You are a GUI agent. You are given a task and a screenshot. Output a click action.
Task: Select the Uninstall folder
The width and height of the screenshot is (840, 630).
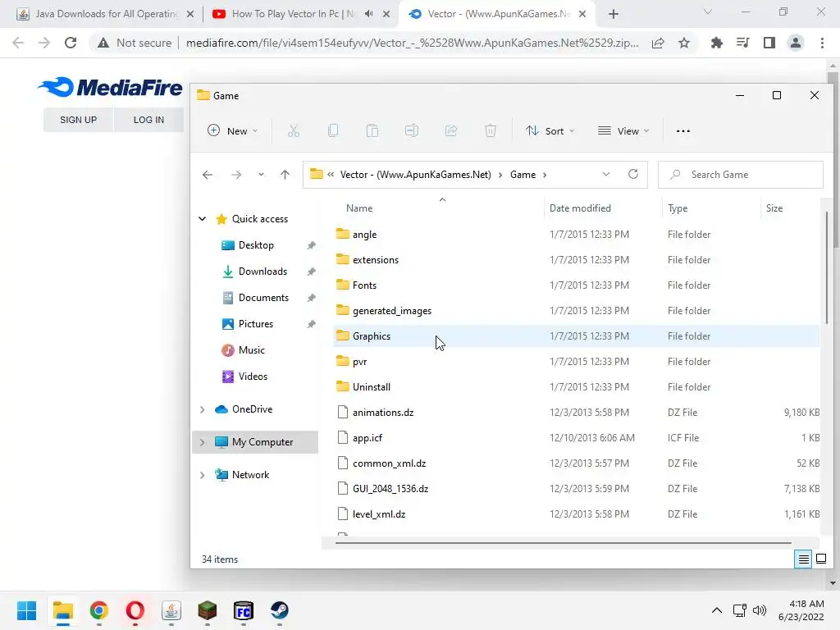pos(577,387)
